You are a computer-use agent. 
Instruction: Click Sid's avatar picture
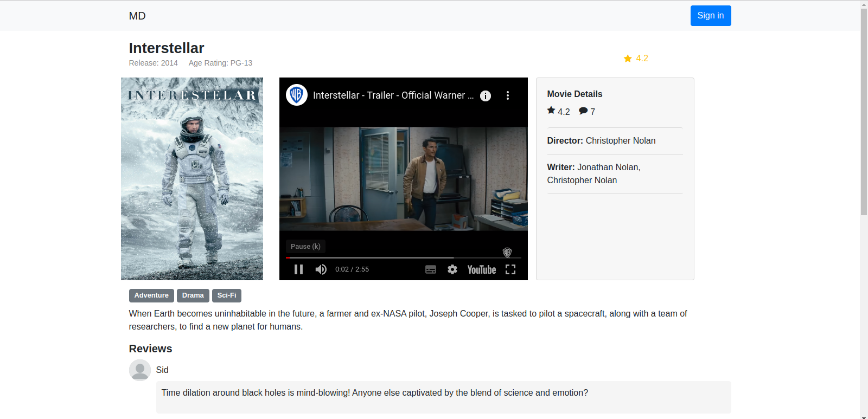click(x=140, y=370)
